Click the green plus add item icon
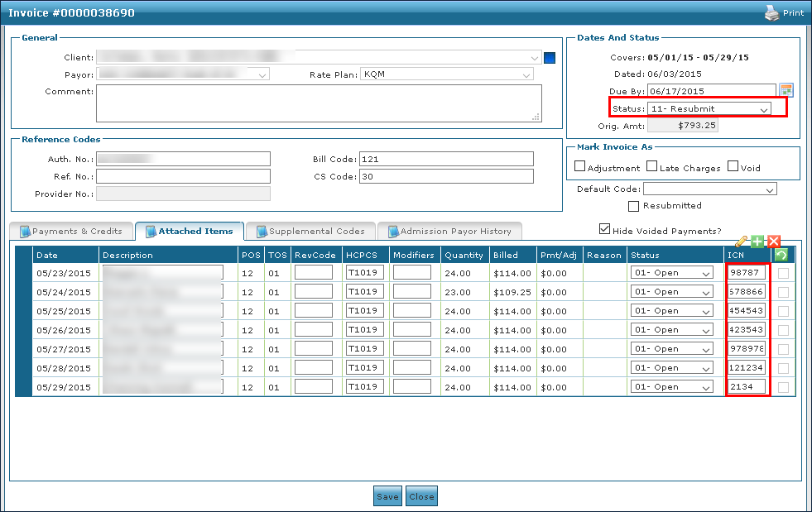The image size is (812, 512). [x=757, y=241]
